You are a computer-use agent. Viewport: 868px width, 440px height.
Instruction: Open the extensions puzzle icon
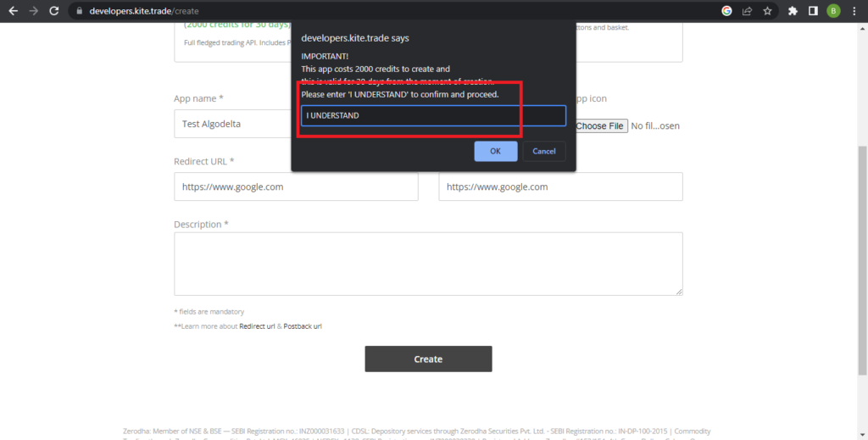coord(793,11)
